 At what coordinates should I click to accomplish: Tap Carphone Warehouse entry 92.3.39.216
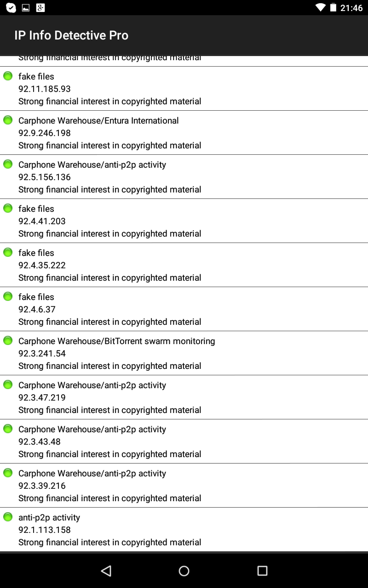[x=184, y=486]
